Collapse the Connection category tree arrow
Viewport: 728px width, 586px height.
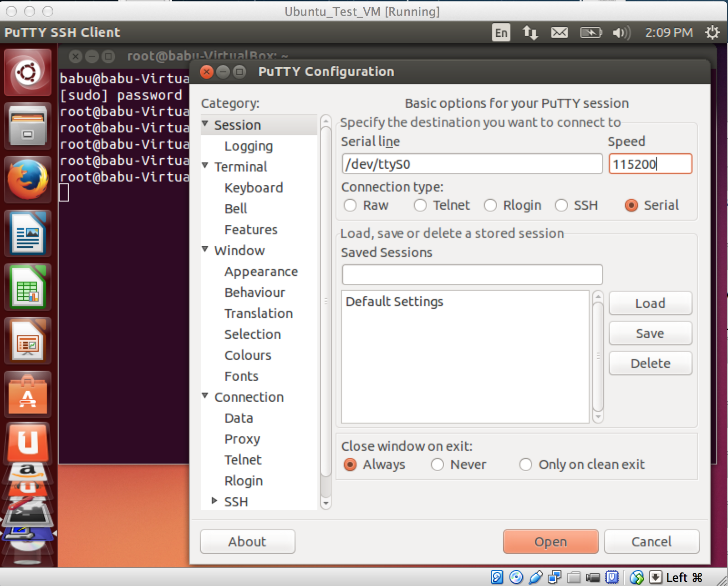(205, 396)
